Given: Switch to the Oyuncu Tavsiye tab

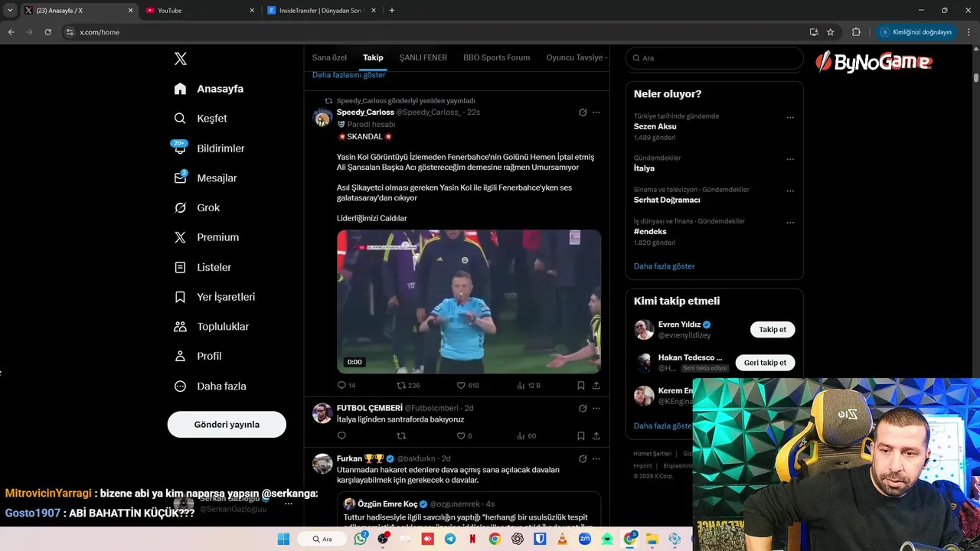Looking at the screenshot, I should (577, 58).
